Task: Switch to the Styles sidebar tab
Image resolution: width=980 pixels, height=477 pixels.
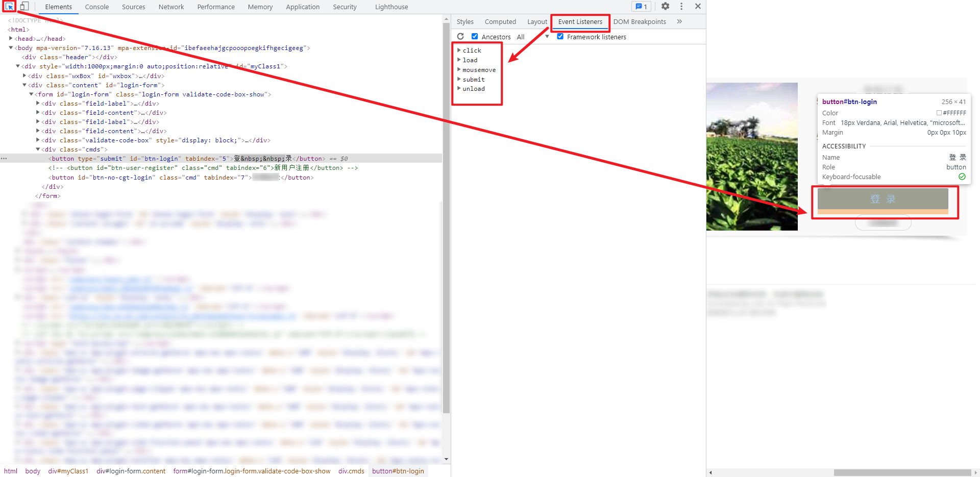Action: point(465,21)
